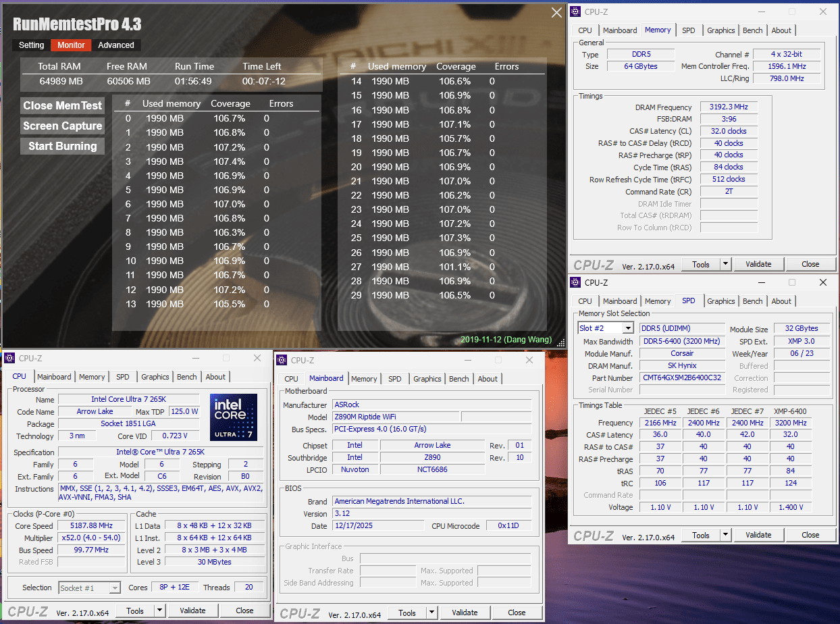Open About tab in SPD window
The height and width of the screenshot is (624, 840).
tap(781, 301)
